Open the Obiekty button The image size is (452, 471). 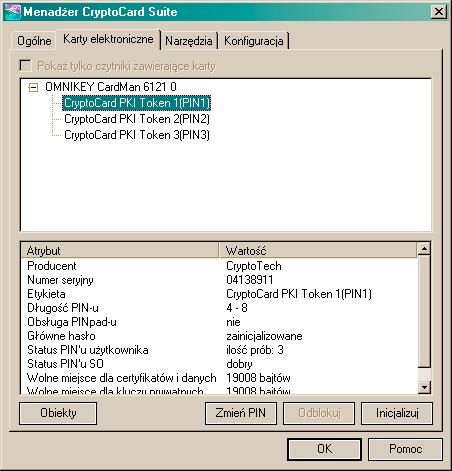point(58,413)
